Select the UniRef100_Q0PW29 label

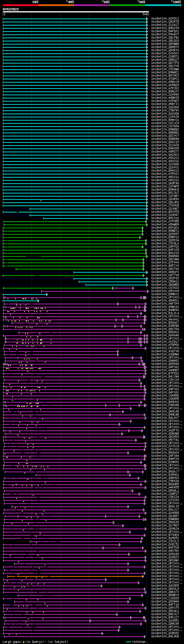tap(165, 85)
